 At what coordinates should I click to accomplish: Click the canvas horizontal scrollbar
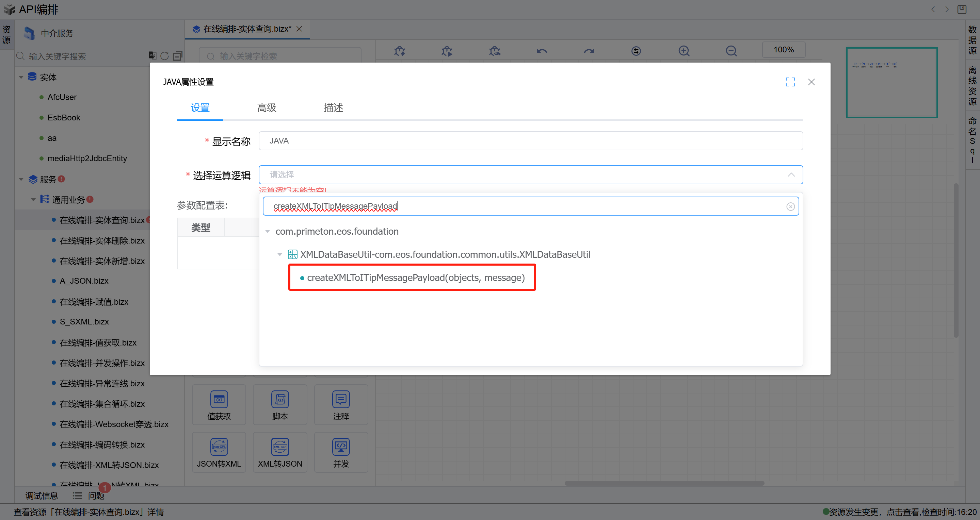pos(664,483)
